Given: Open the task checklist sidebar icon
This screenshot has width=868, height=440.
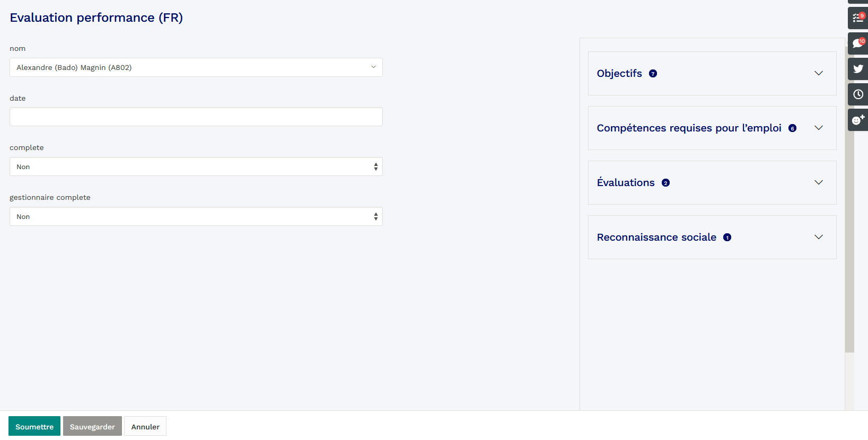Looking at the screenshot, I should coord(857,18).
